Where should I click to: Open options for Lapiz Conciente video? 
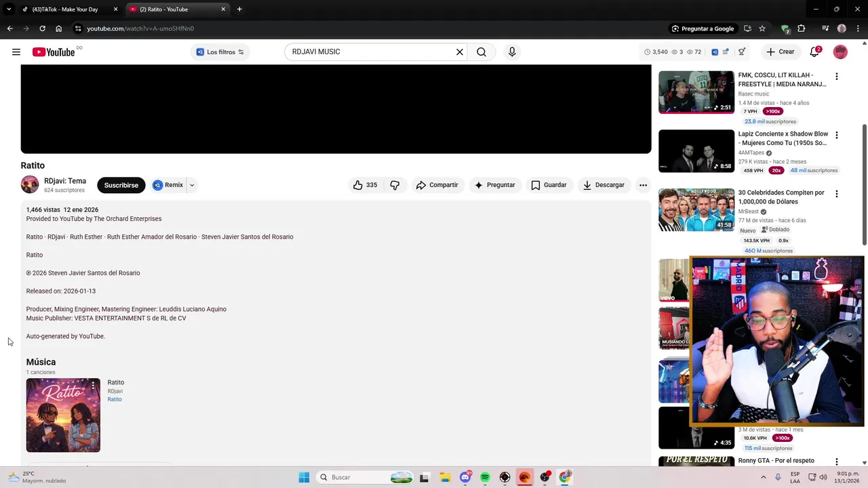tap(836, 136)
